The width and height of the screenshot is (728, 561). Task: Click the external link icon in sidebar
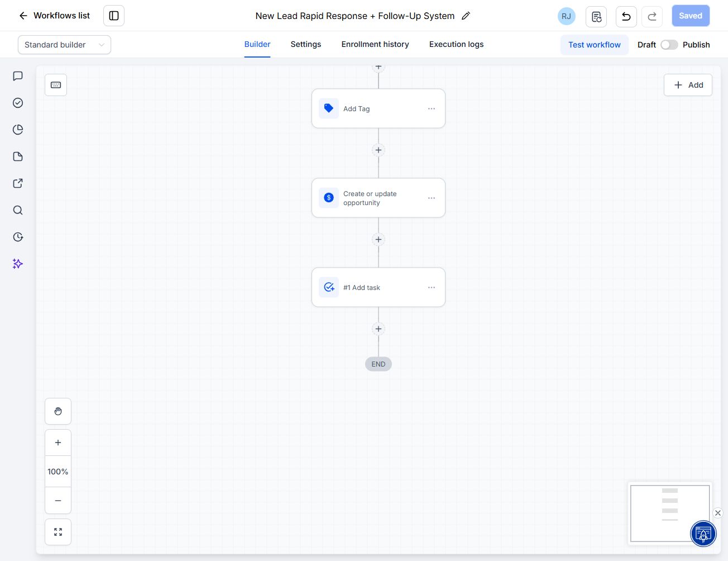[18, 183]
